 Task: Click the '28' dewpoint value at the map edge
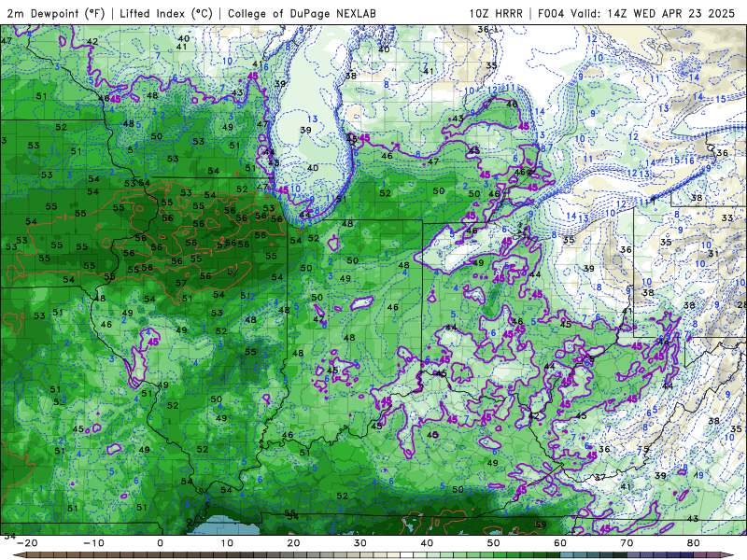(741, 305)
